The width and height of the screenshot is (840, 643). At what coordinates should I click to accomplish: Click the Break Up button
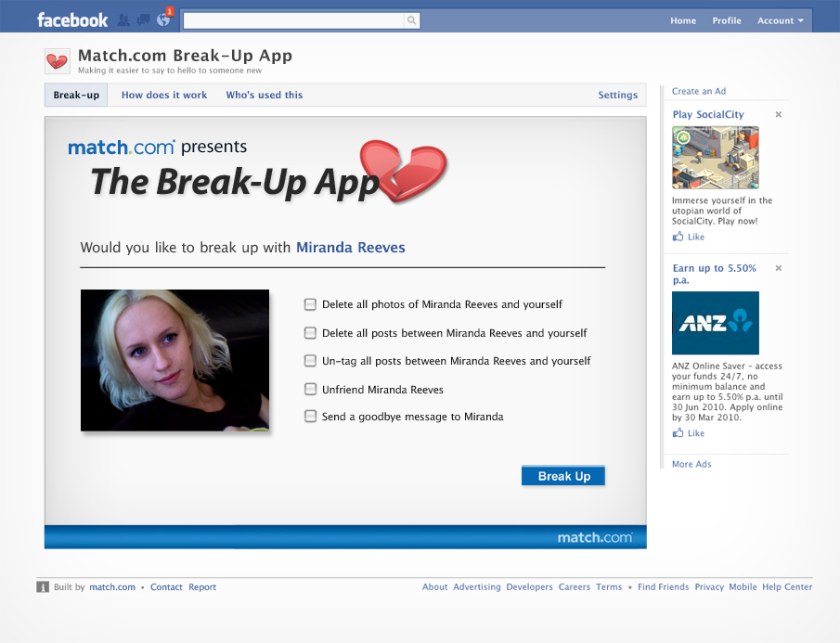562,475
